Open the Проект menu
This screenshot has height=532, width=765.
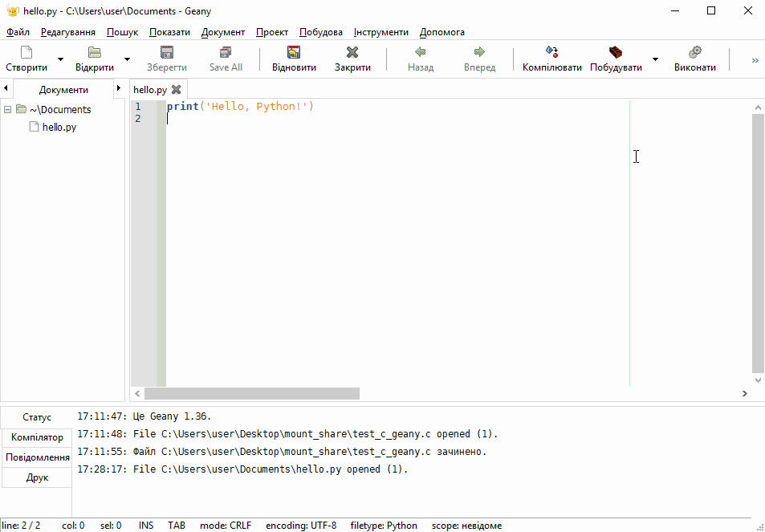272,32
